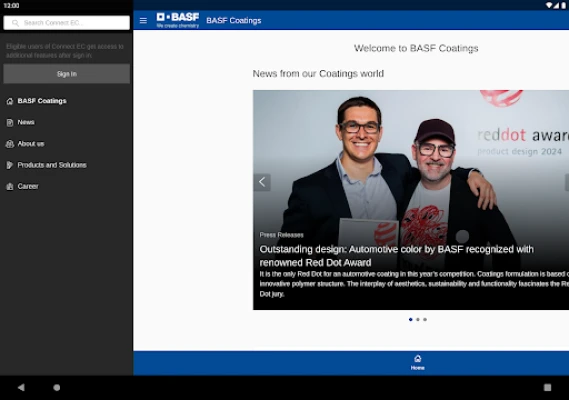
Task: Click the icon beside Products and Solutions
Action: pyautogui.click(x=10, y=166)
